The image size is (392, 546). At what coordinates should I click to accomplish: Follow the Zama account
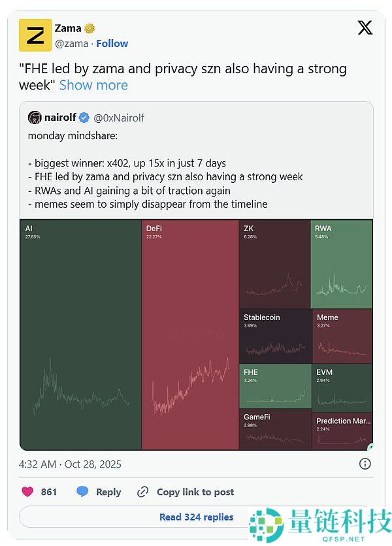[x=112, y=43]
